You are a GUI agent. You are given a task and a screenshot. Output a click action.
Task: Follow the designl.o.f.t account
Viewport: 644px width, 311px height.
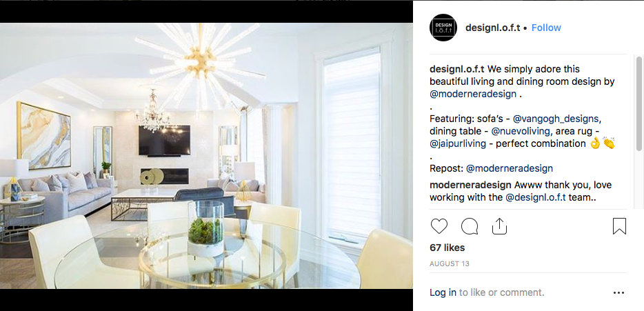546,28
